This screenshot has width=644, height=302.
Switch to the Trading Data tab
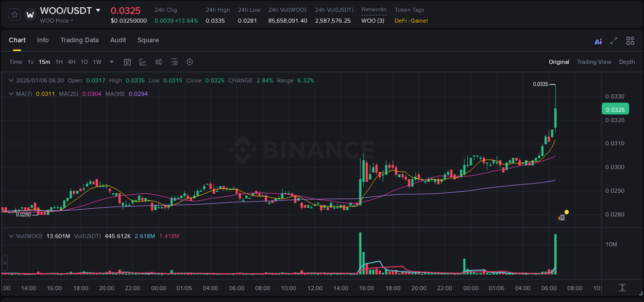click(79, 40)
